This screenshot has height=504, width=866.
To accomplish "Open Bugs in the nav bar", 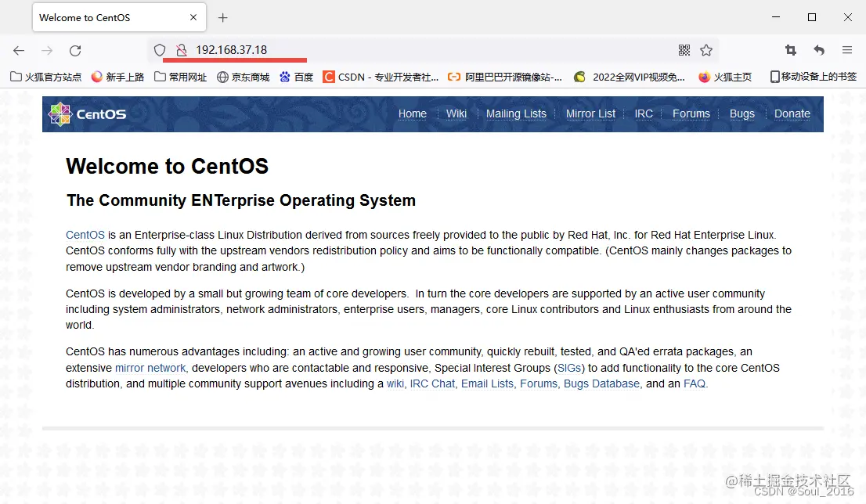I will pyautogui.click(x=742, y=113).
